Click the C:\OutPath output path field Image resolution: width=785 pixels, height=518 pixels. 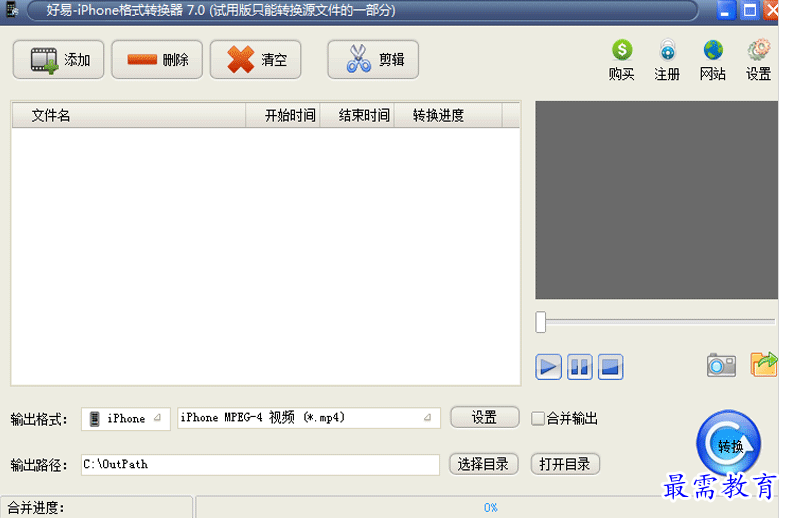point(260,464)
